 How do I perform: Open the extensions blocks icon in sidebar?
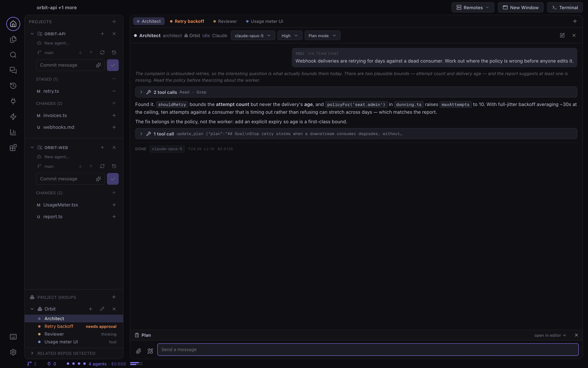pyautogui.click(x=13, y=148)
